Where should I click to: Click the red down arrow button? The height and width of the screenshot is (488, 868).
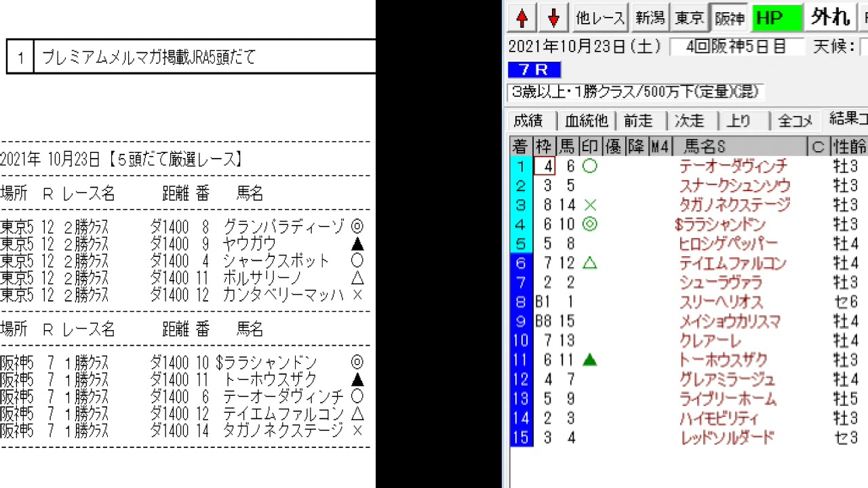tap(553, 18)
